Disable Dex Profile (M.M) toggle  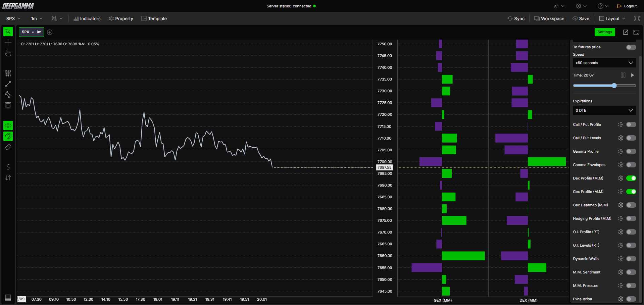631,178
